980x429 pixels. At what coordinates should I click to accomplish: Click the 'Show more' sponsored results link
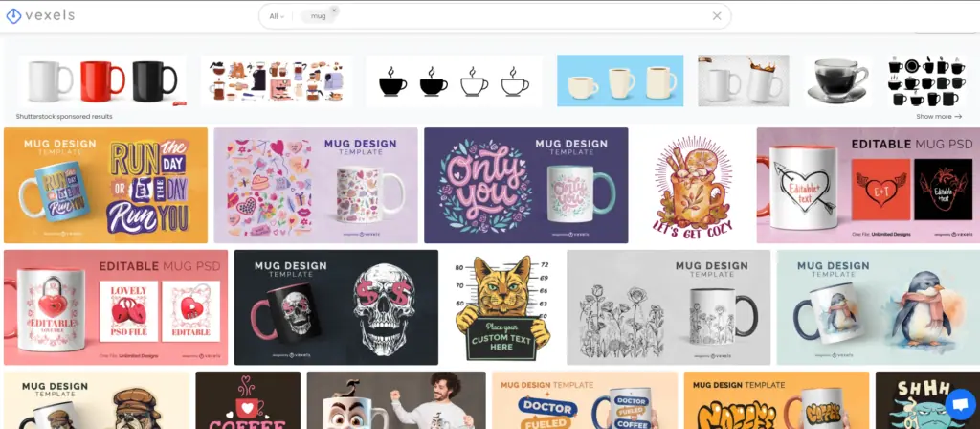pos(939,116)
